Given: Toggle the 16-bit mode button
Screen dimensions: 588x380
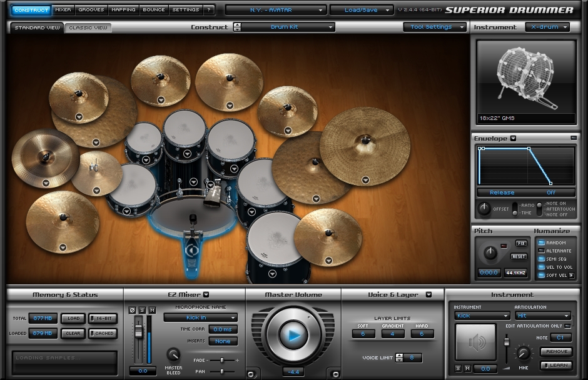Looking at the screenshot, I should pos(103,319).
